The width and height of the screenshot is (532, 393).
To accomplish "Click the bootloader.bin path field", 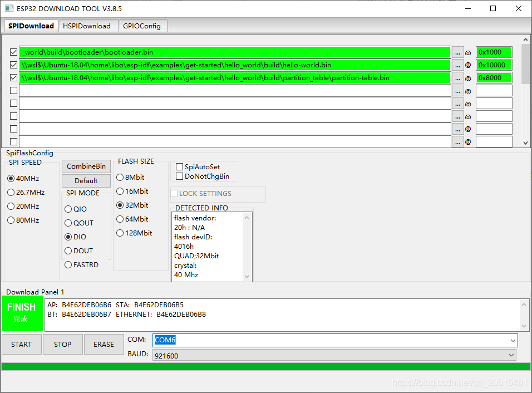I will [235, 52].
